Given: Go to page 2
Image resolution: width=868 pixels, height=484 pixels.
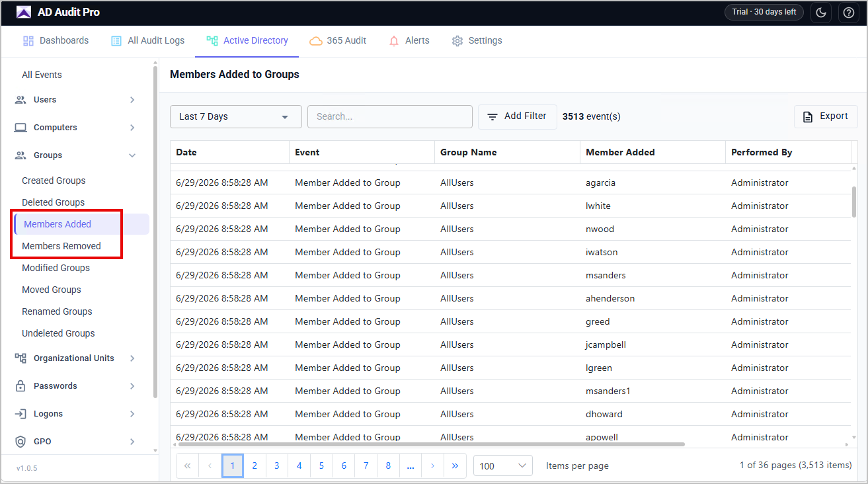Looking at the screenshot, I should [255, 465].
